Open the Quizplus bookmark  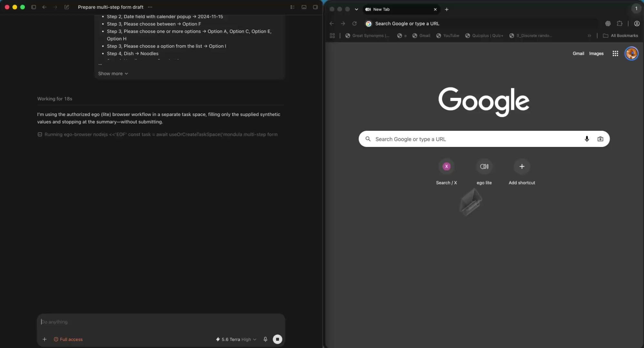(484, 36)
